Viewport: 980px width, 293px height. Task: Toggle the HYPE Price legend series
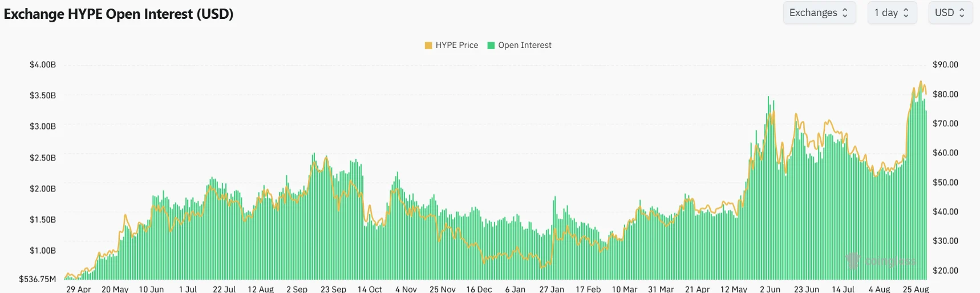click(451, 45)
